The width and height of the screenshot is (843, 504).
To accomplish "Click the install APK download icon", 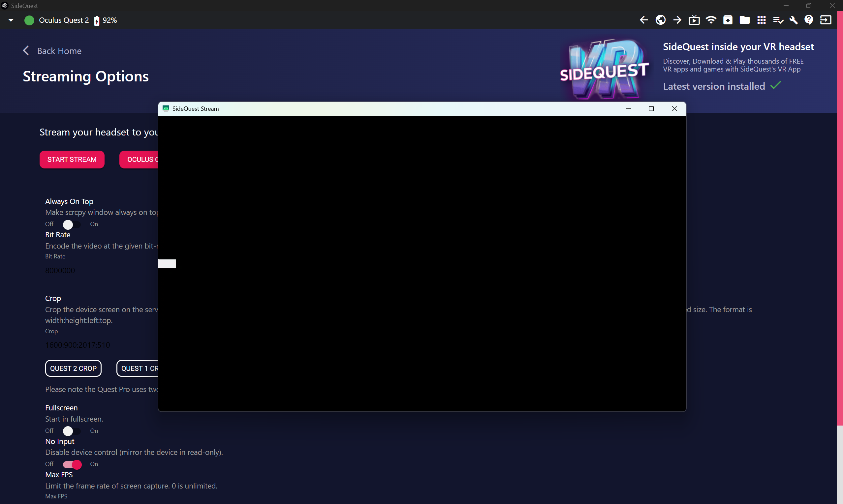I will tap(728, 20).
